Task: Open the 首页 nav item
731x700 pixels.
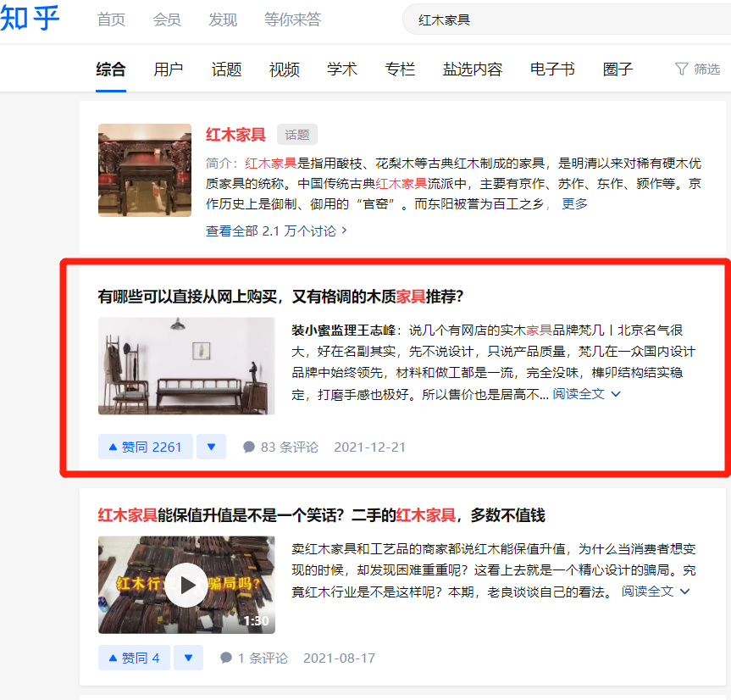Action: [111, 19]
